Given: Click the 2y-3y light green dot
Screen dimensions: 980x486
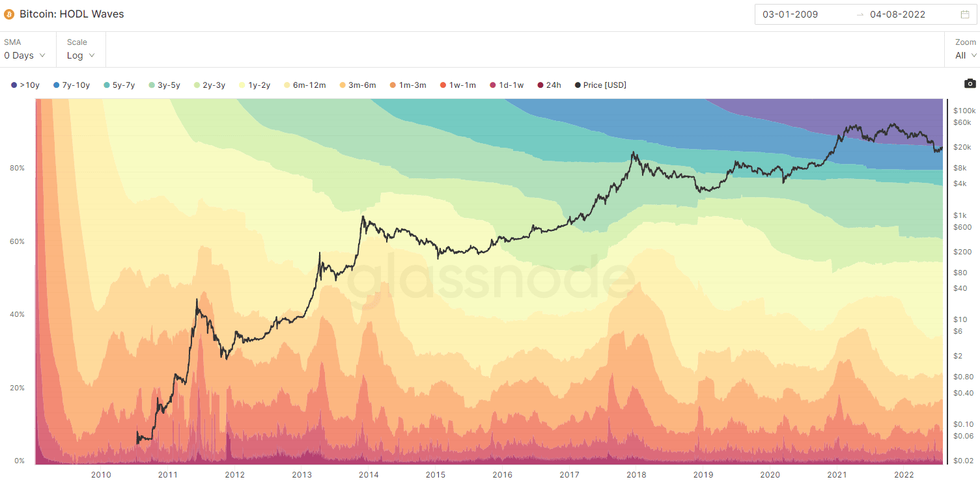Looking at the screenshot, I should pyautogui.click(x=197, y=85).
